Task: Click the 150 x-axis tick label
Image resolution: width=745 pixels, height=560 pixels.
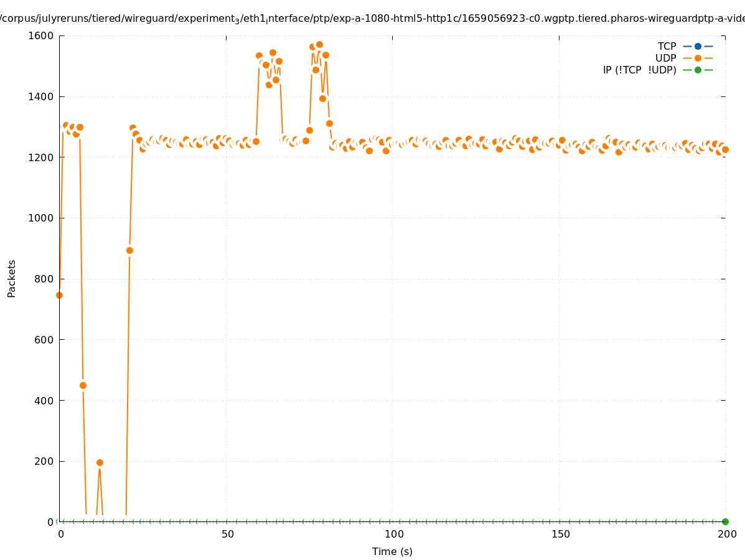Action: [x=560, y=534]
